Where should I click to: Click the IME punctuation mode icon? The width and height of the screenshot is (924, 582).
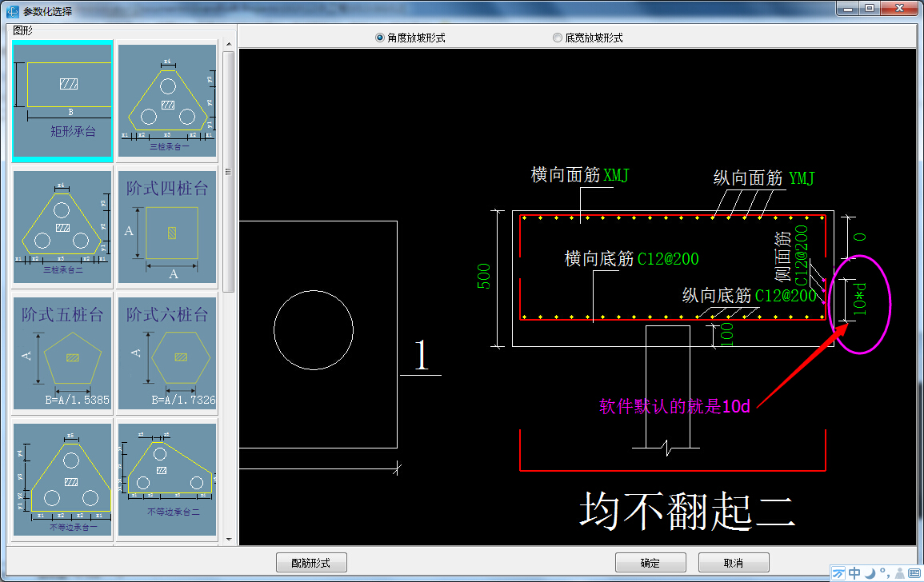pyautogui.click(x=885, y=573)
